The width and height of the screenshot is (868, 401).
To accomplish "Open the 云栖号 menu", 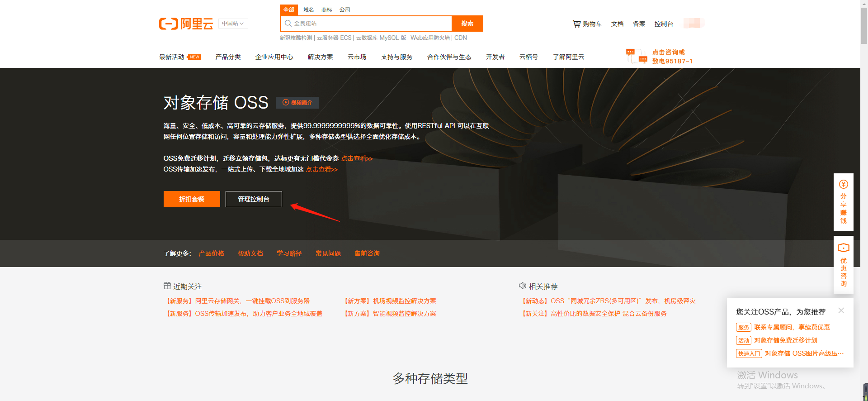I will click(529, 57).
